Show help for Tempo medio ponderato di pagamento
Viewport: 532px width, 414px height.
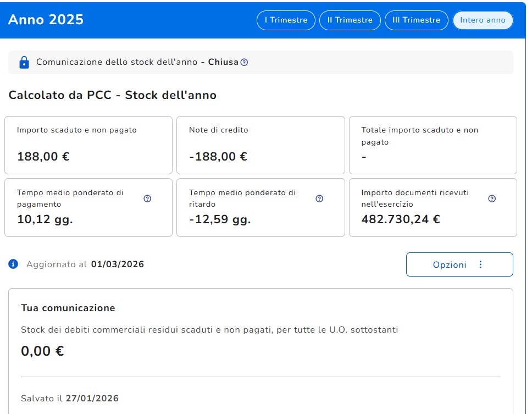tap(147, 198)
